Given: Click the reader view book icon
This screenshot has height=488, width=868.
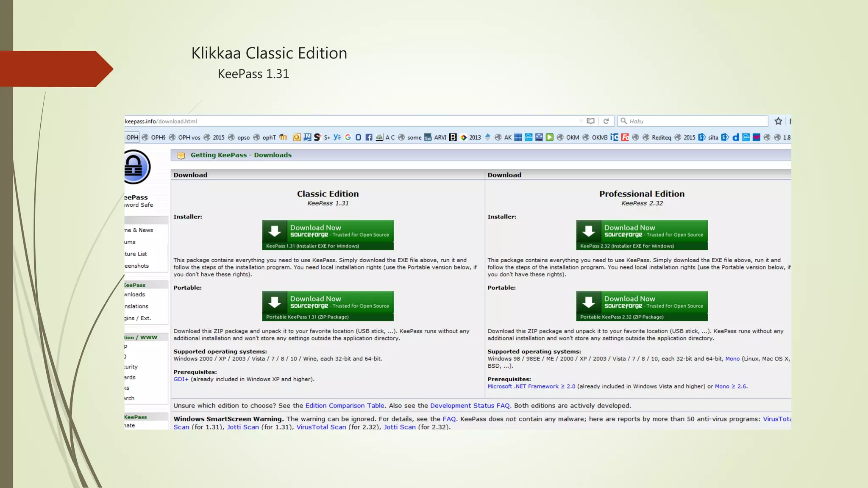Looking at the screenshot, I should tap(590, 121).
